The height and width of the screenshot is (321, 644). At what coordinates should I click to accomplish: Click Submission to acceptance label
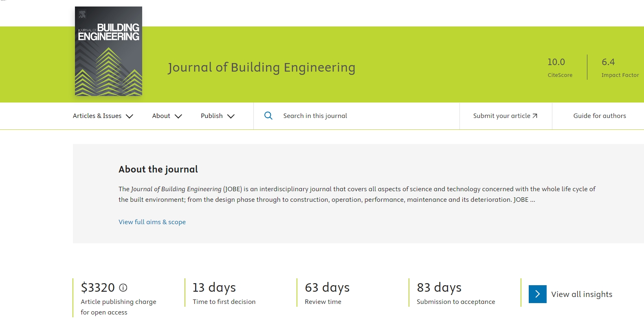(456, 302)
